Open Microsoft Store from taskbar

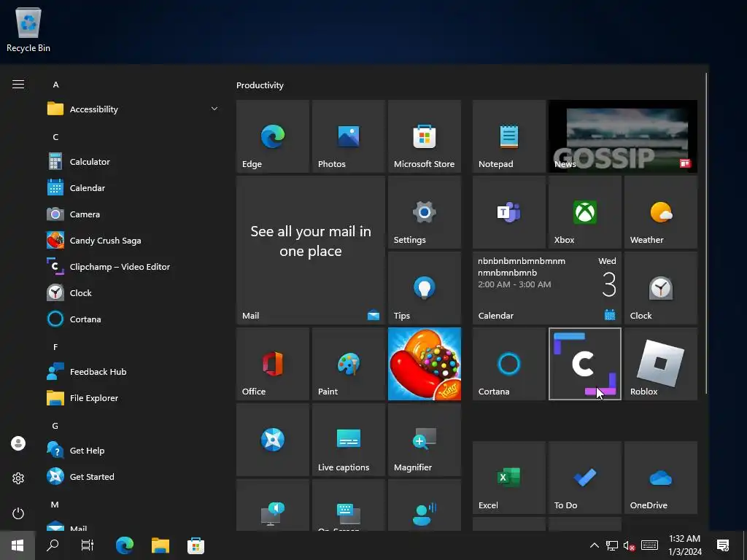[196, 545]
